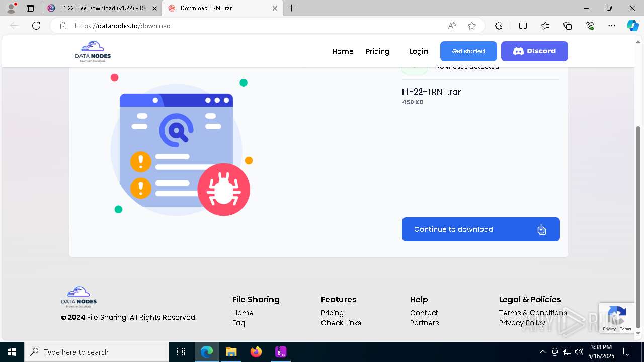Open Login page from header

pos(419,51)
